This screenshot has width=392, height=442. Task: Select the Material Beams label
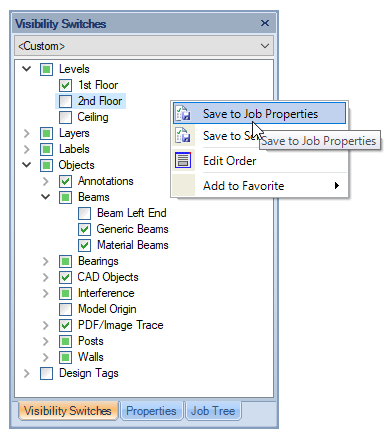point(133,245)
